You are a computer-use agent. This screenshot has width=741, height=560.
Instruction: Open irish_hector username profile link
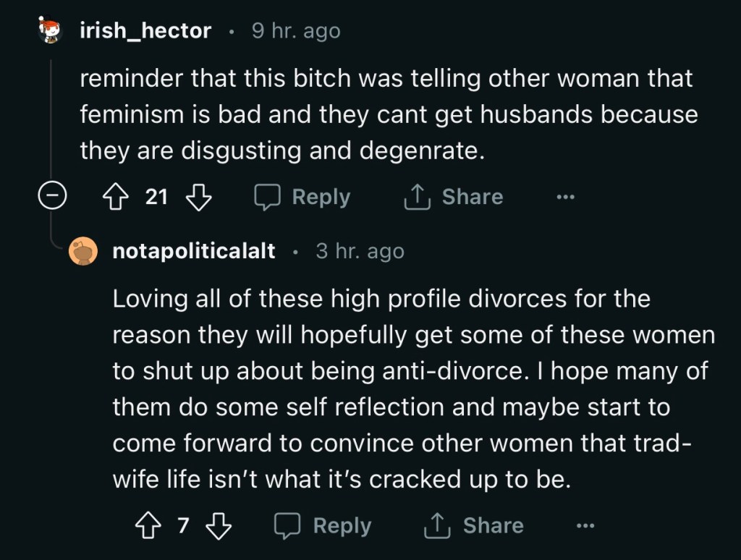[x=145, y=31]
